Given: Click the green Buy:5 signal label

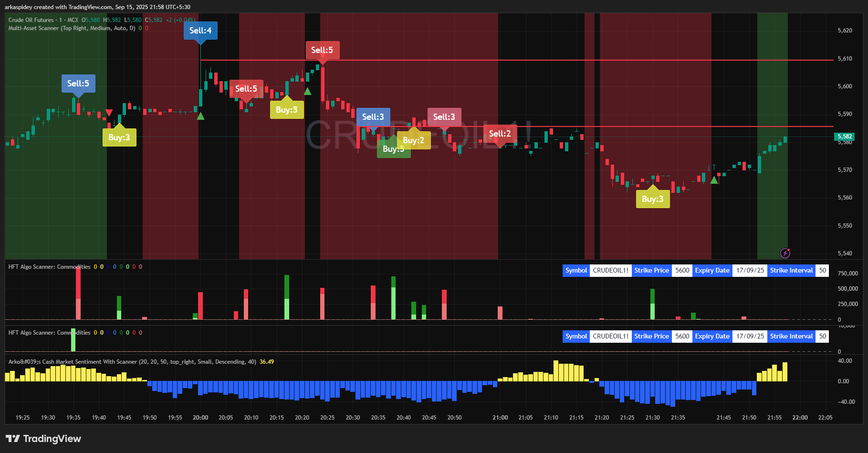Looking at the screenshot, I should [393, 149].
